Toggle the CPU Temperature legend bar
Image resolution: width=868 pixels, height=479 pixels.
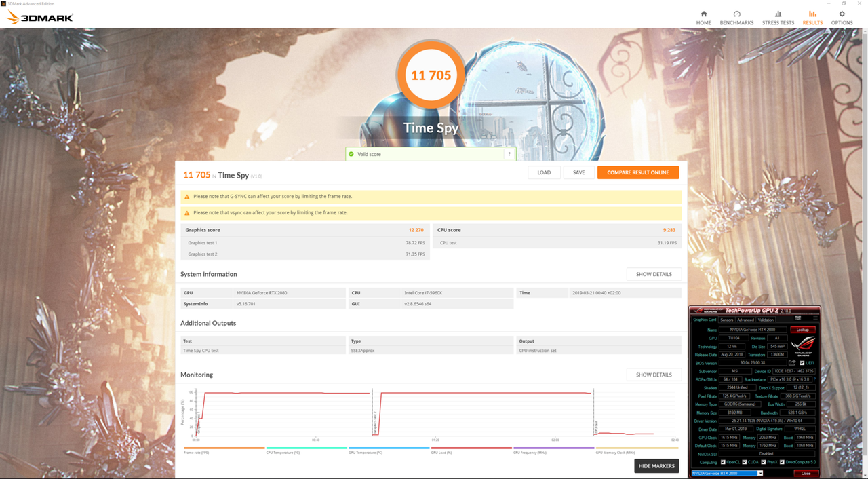307,449
